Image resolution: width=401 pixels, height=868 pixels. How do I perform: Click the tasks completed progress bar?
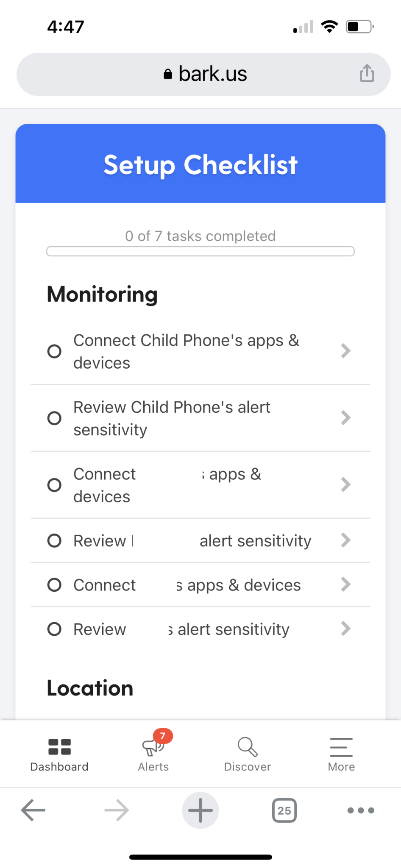coord(200,251)
